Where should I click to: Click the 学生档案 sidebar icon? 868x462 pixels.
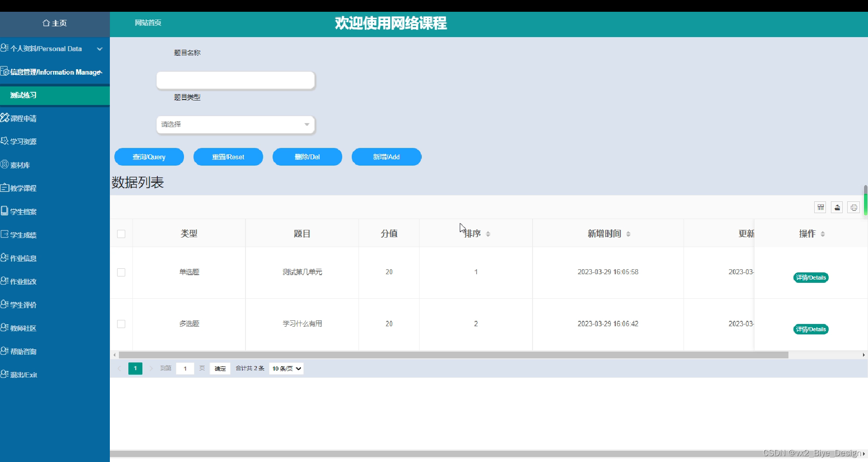pyautogui.click(x=5, y=211)
